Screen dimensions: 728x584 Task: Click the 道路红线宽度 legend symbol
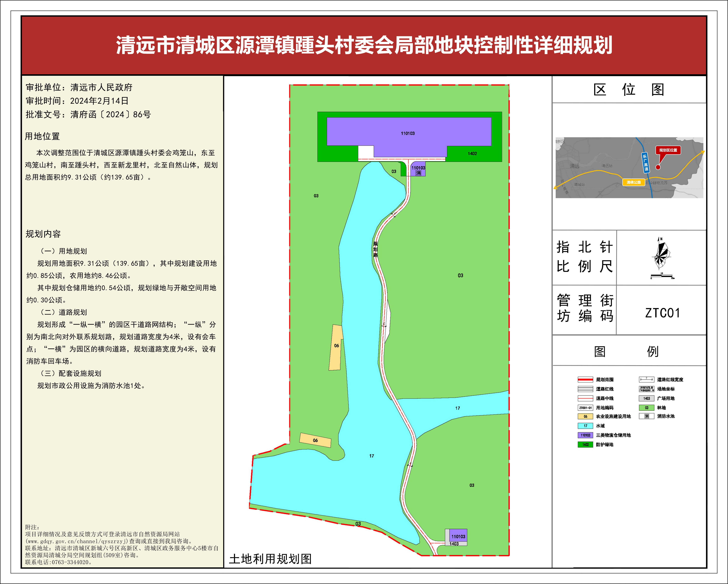point(646,379)
